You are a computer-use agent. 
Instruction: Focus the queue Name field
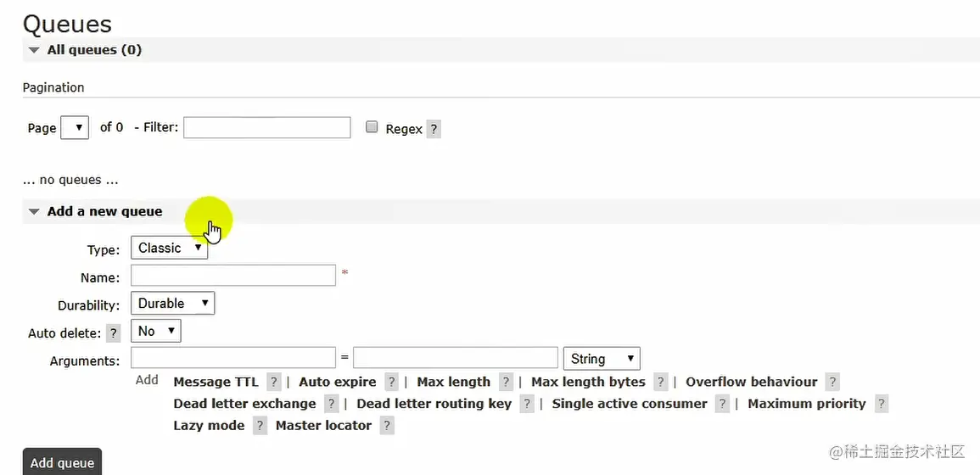click(x=233, y=275)
